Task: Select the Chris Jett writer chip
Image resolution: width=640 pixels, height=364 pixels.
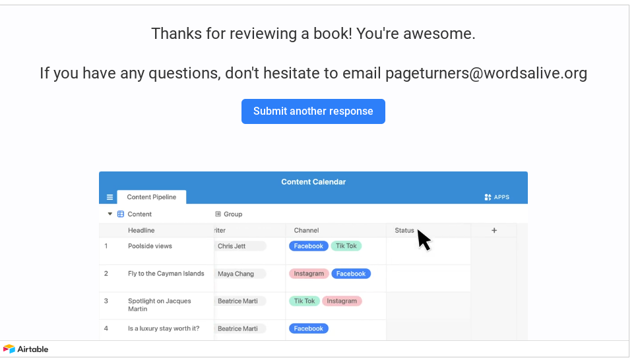Action: point(240,246)
